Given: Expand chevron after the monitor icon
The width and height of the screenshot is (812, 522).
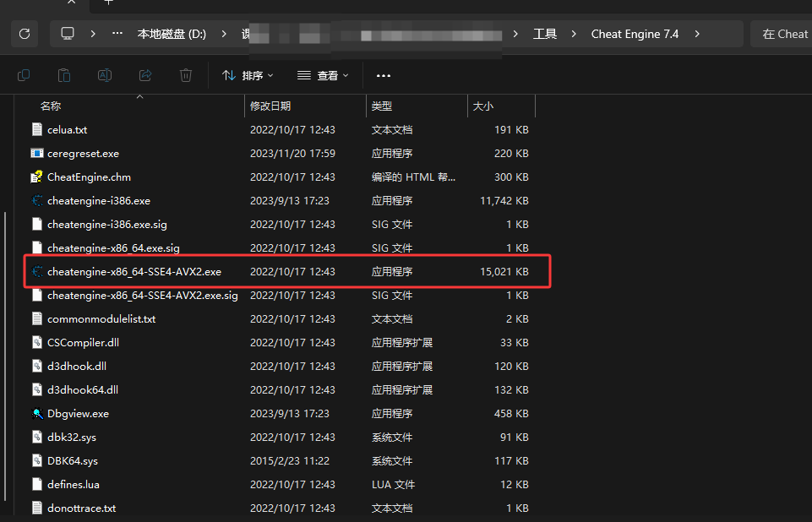Looking at the screenshot, I should click(x=93, y=34).
